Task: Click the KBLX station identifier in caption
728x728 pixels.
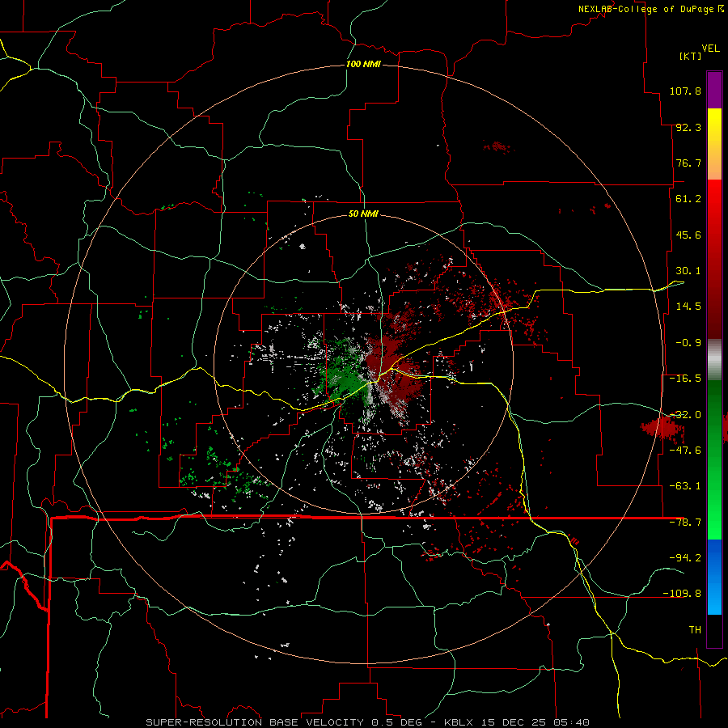Action: tap(459, 722)
